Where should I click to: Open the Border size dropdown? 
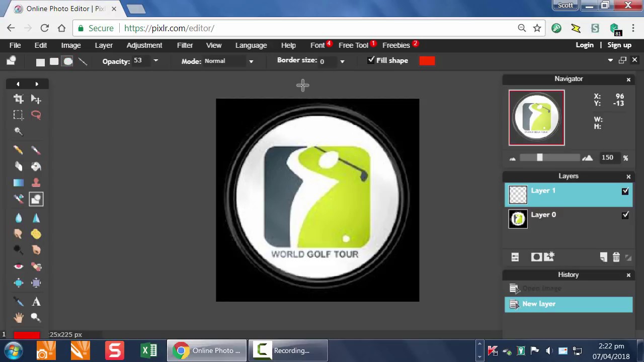342,61
